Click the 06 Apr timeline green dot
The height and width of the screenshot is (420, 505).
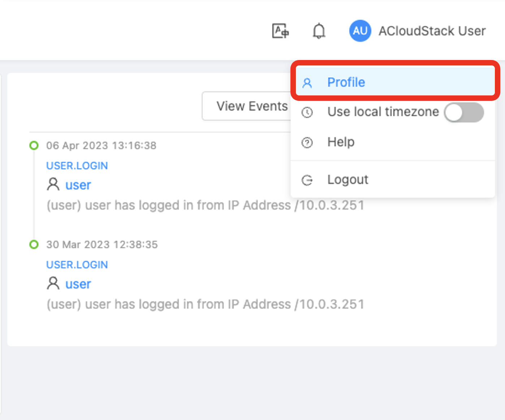pyautogui.click(x=34, y=145)
